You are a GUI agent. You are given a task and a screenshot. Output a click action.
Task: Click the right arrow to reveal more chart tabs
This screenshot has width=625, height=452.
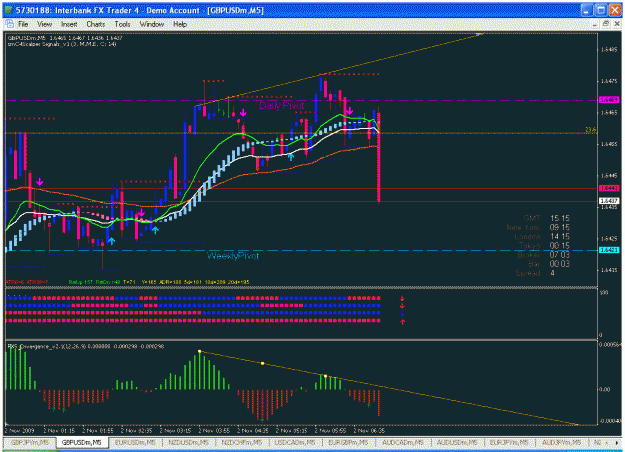(x=617, y=442)
